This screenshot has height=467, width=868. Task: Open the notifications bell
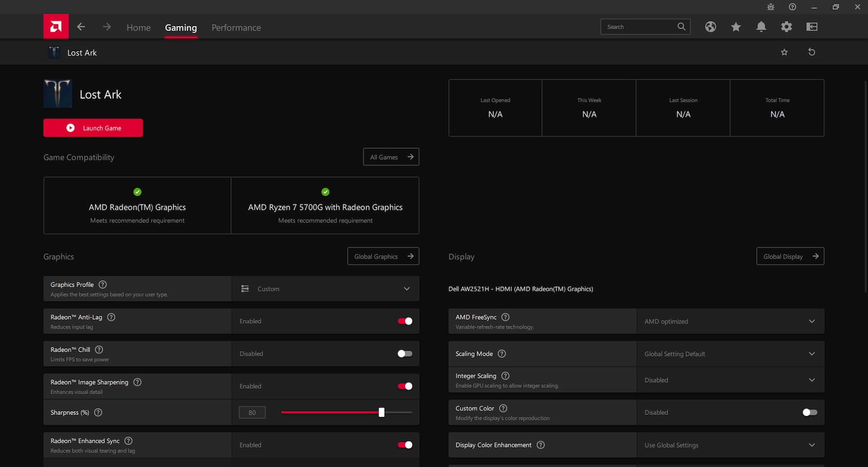[761, 27]
